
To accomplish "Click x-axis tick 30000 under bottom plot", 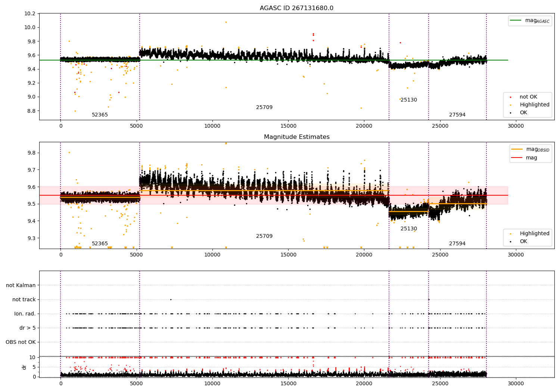I will pos(516,383).
